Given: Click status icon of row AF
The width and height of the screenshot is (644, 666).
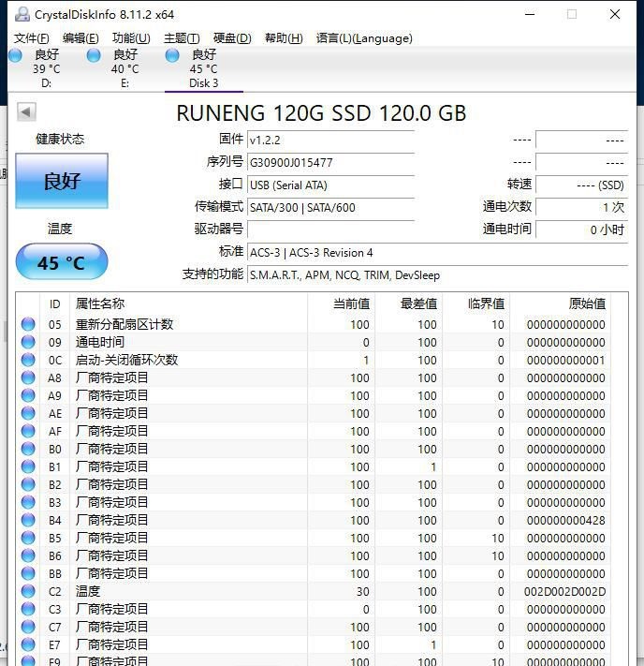Looking at the screenshot, I should point(28,431).
